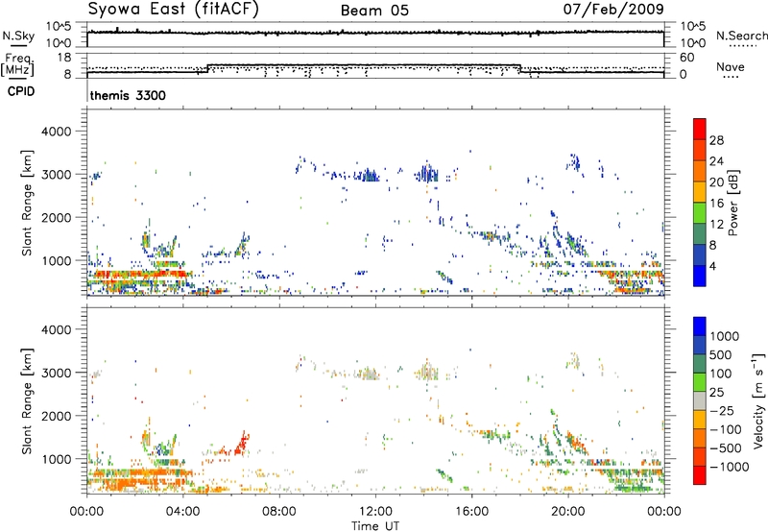
Task: Click the strong red-orange echo band near 02:00 in power panel
Action: (139, 275)
